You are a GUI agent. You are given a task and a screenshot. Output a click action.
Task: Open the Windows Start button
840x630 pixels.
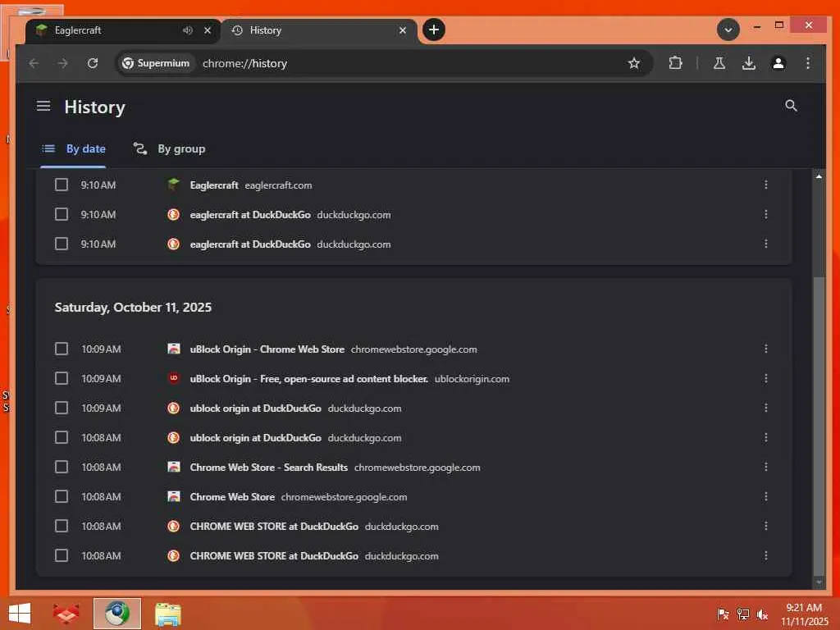pos(20,614)
